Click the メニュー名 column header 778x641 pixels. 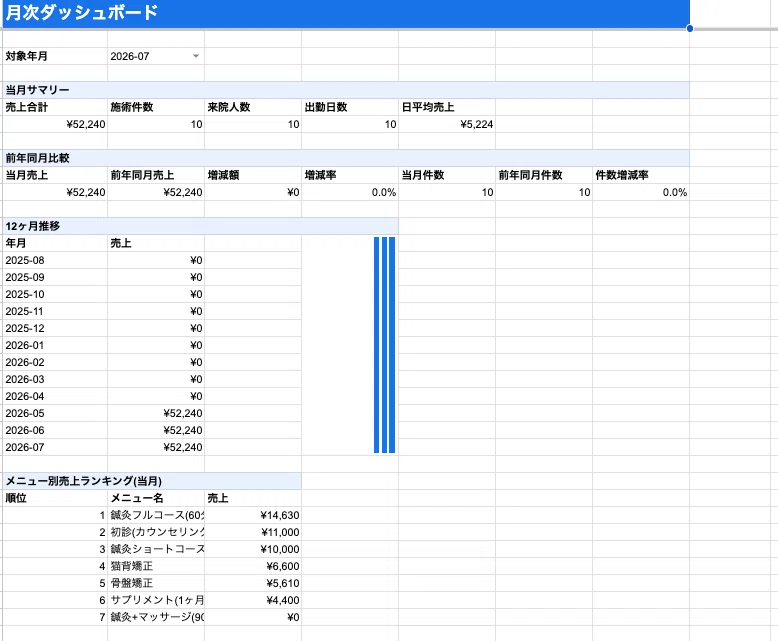[156, 498]
